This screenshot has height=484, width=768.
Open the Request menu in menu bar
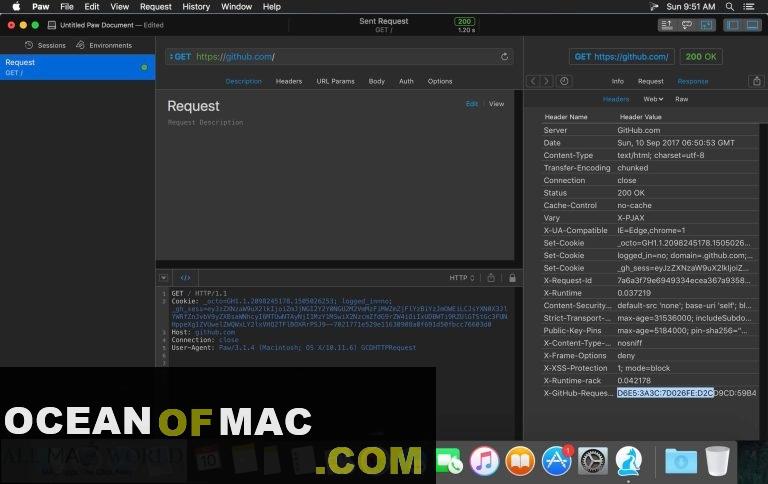click(155, 7)
